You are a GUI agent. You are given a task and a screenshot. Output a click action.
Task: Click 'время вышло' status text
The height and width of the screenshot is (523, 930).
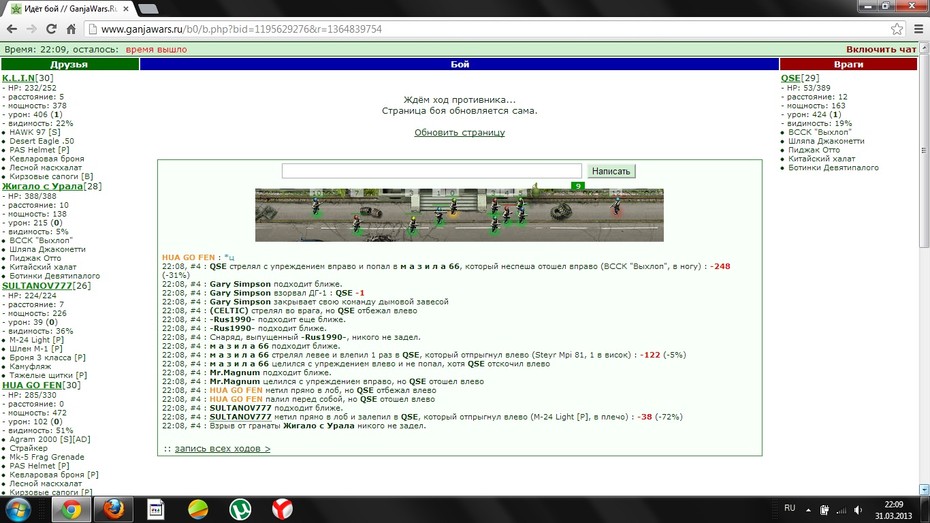[x=156, y=50]
